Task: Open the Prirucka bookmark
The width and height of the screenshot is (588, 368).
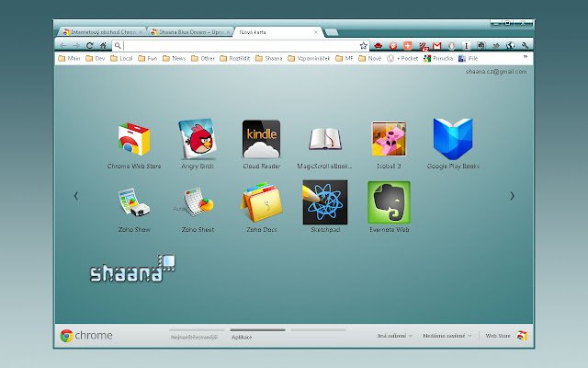Action: click(x=438, y=58)
